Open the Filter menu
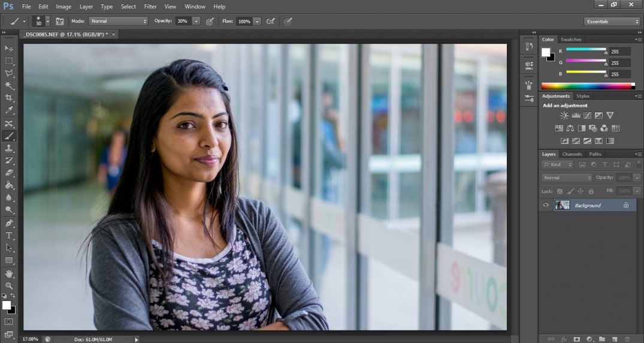 pyautogui.click(x=150, y=7)
